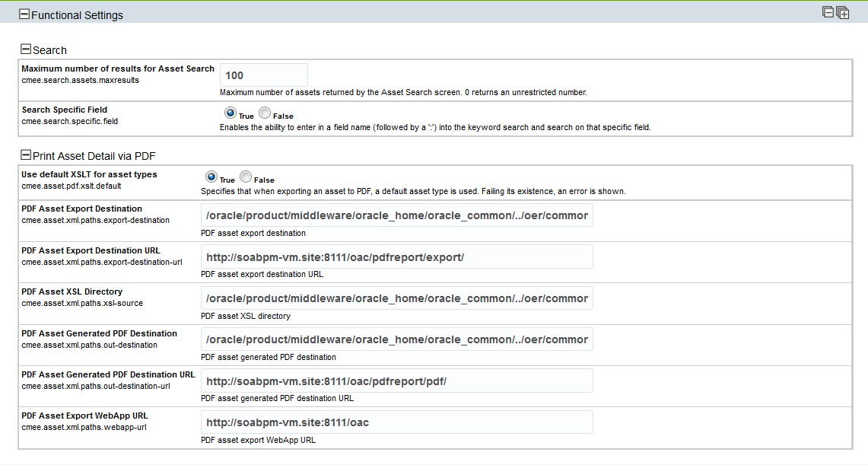This screenshot has height=465, width=868.
Task: Click the expand all sections icon
Action: pos(843,13)
